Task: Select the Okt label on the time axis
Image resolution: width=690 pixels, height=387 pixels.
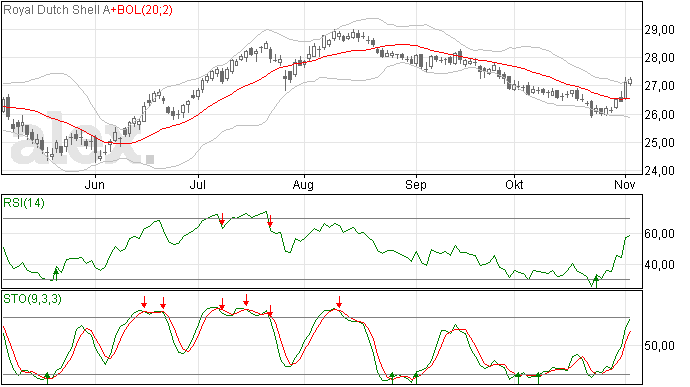Action: tap(514, 184)
